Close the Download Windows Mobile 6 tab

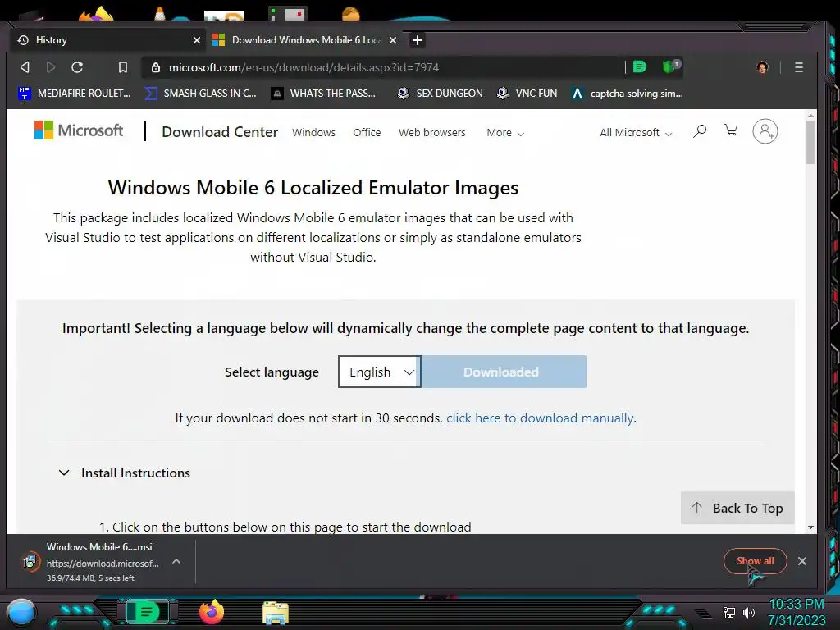click(393, 40)
